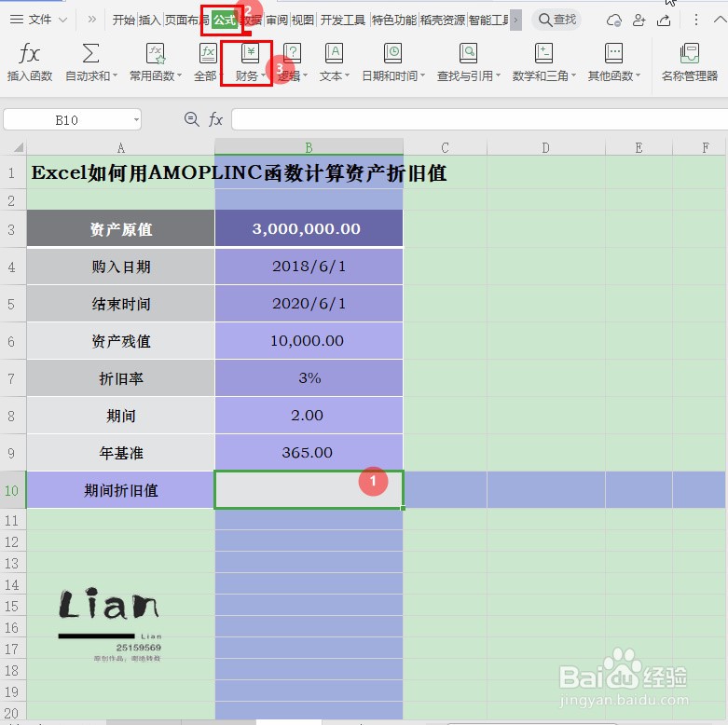
Task: Click the Search (查找) button
Action: coord(556,20)
